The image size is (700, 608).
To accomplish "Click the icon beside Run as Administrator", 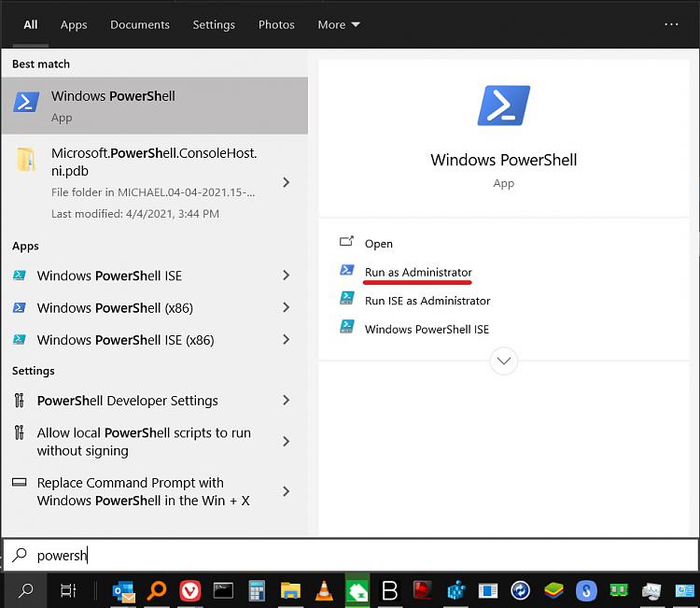I will coord(347,270).
